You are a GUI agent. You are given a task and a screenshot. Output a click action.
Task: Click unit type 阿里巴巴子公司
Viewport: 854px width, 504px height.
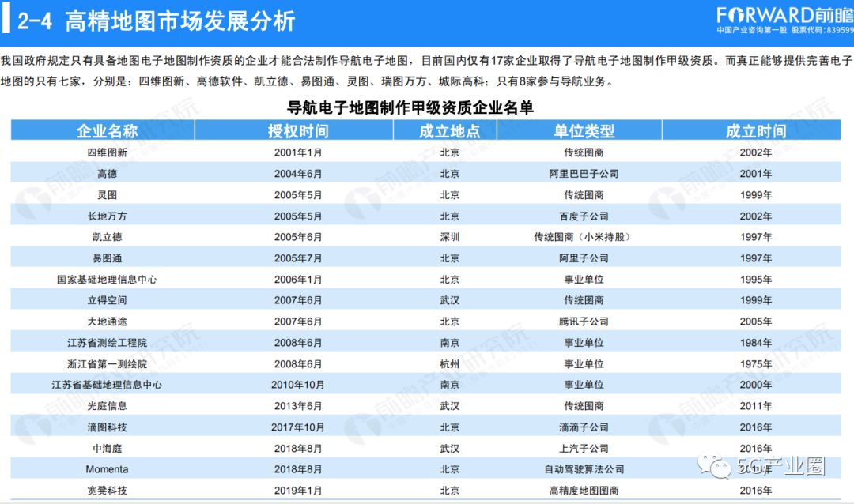pos(584,174)
